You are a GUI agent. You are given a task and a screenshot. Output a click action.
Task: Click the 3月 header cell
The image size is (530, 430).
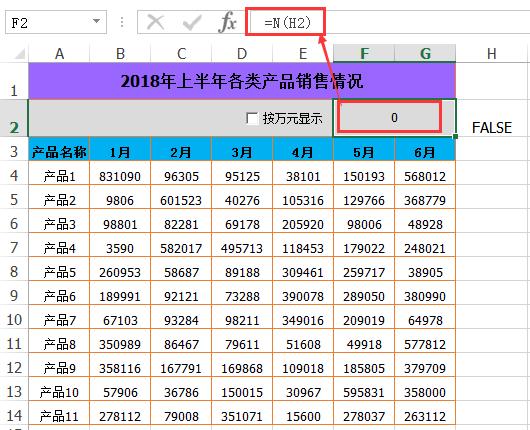coord(242,149)
